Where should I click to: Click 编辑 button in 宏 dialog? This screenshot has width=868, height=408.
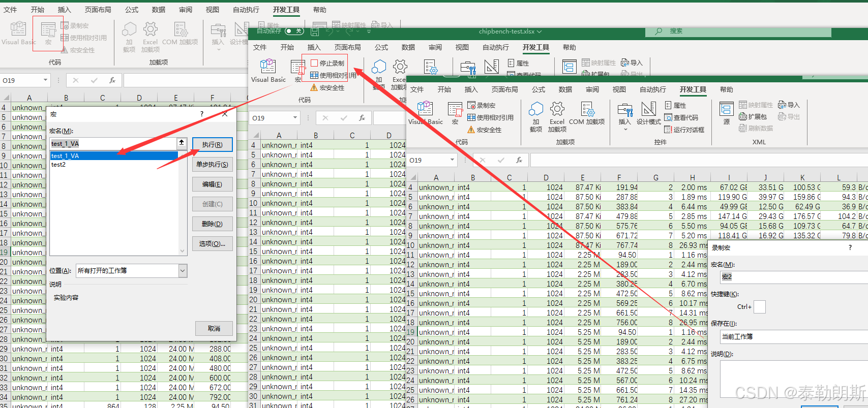[212, 184]
